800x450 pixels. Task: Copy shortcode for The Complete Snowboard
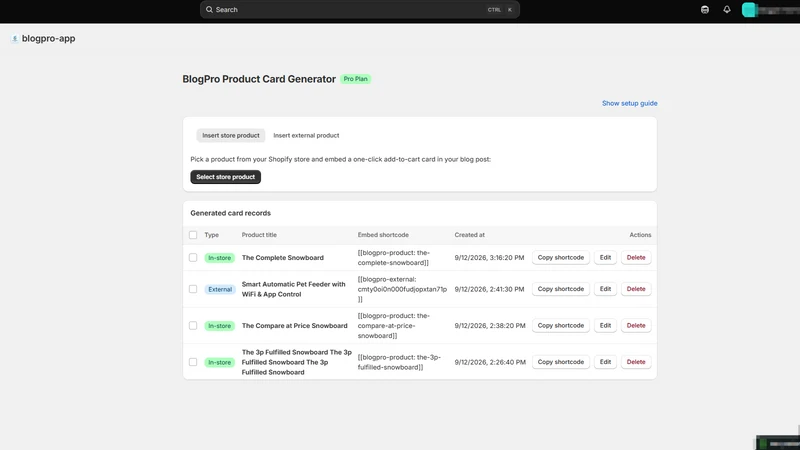point(561,258)
